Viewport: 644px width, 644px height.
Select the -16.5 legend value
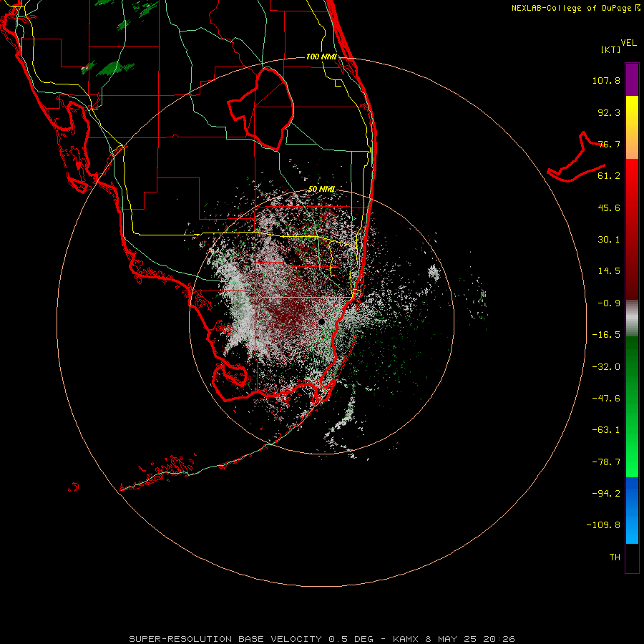[x=606, y=335]
